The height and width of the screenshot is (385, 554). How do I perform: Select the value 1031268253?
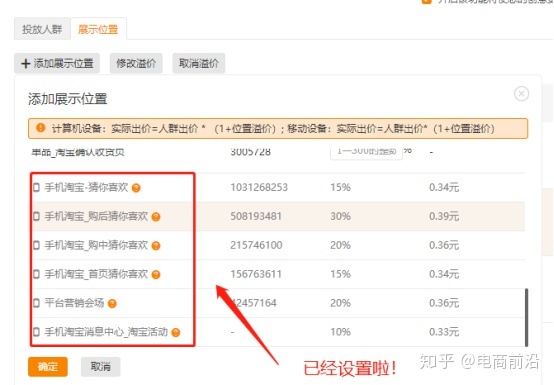click(x=259, y=187)
